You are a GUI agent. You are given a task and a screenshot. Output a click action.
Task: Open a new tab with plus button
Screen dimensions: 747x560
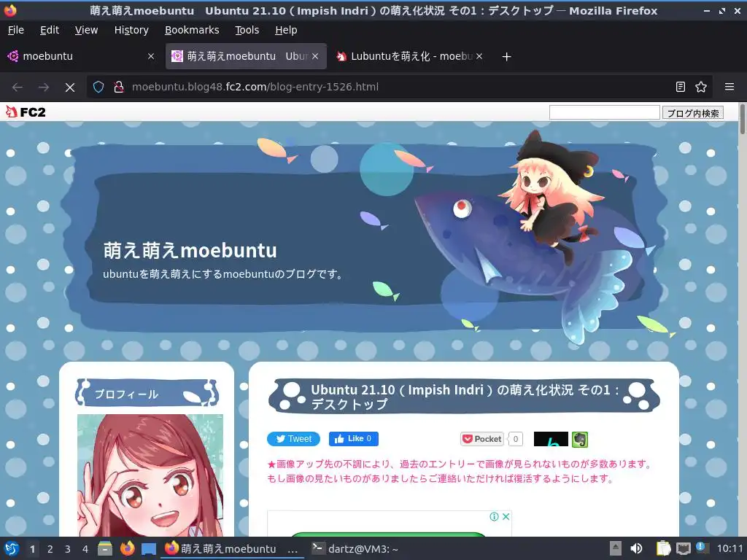(x=506, y=57)
